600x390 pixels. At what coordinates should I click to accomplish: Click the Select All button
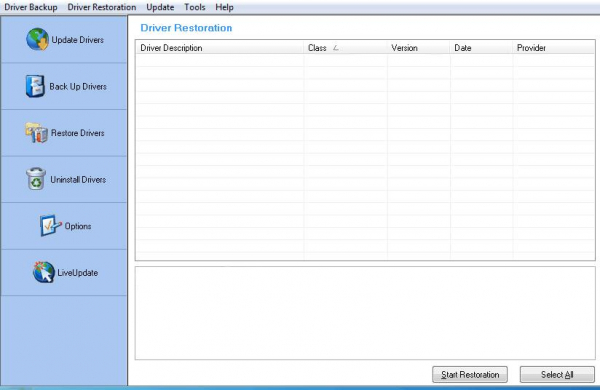(557, 374)
